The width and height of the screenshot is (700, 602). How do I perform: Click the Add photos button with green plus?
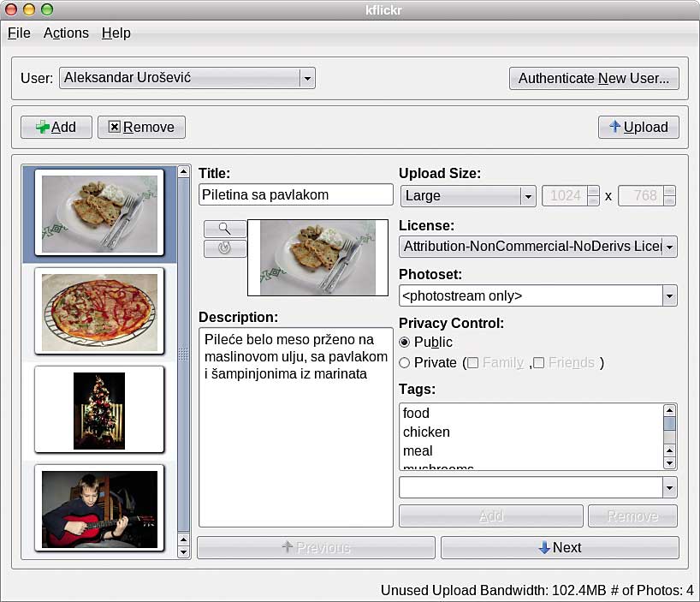(x=56, y=128)
